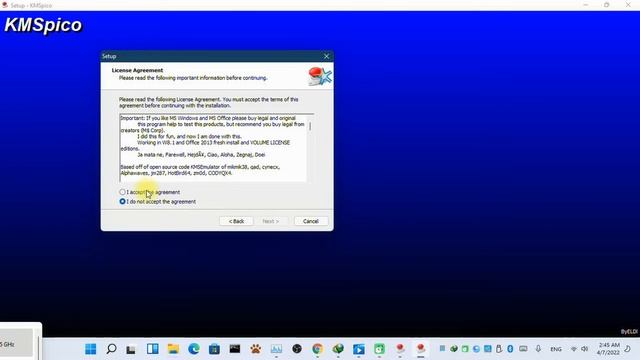Cancel the KMSpico setup wizard
The width and height of the screenshot is (640, 360).
click(311, 221)
